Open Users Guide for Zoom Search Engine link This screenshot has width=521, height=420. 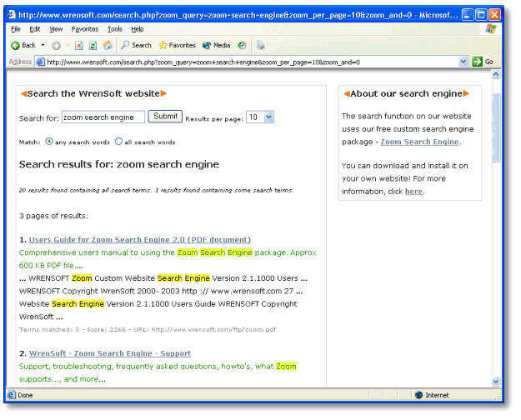pyautogui.click(x=140, y=239)
